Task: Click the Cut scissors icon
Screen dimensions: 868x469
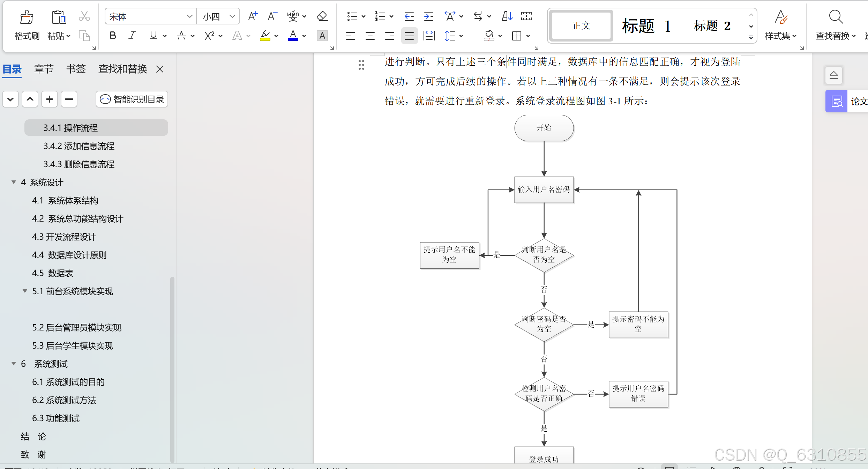Action: point(84,16)
